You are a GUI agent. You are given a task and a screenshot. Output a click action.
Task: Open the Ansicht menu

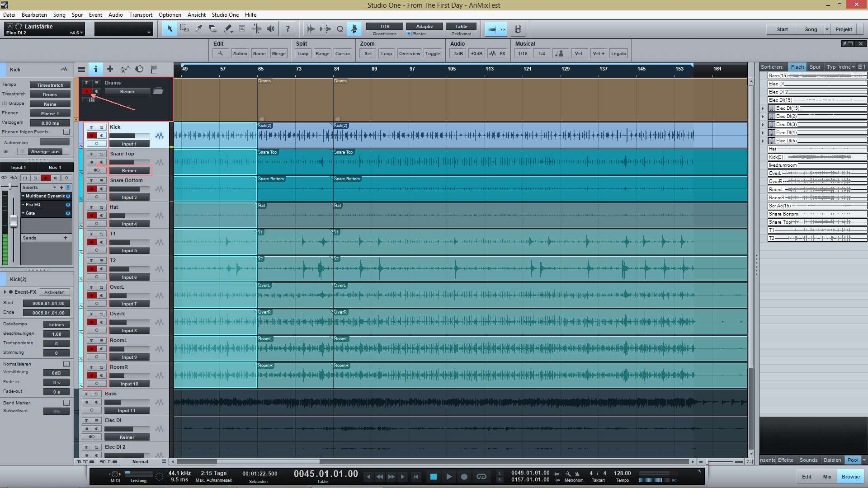pyautogui.click(x=197, y=14)
